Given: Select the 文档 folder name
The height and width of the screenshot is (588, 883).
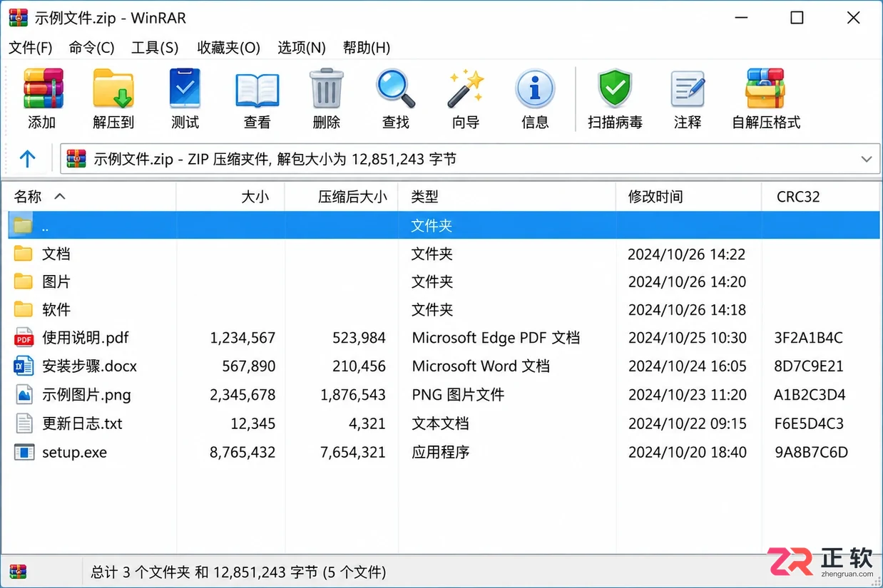Looking at the screenshot, I should point(56,254).
